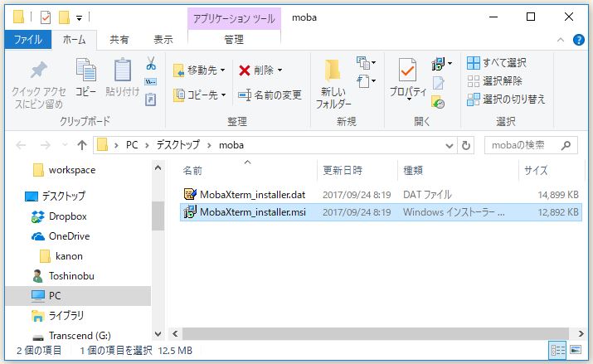Image resolution: width=593 pixels, height=364 pixels.
Task: Click the Copy path icon
Action: coord(150,81)
